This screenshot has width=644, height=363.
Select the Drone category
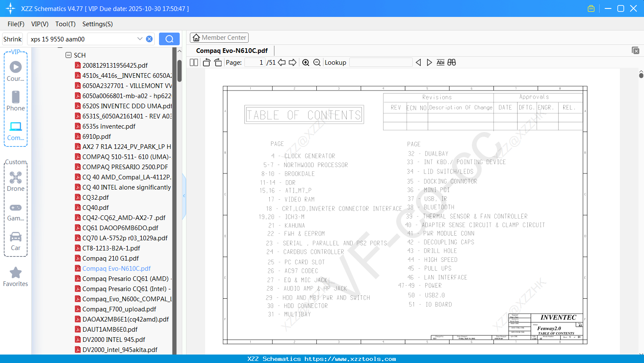pos(16,181)
